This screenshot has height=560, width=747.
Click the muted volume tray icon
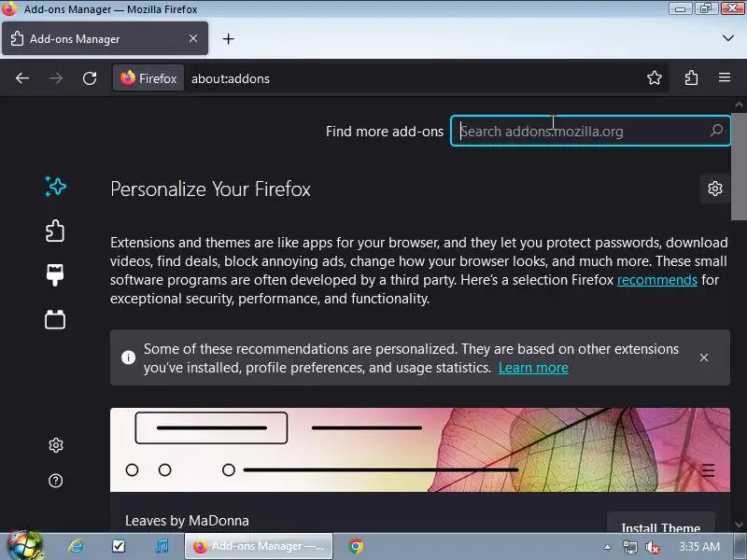pyautogui.click(x=652, y=547)
